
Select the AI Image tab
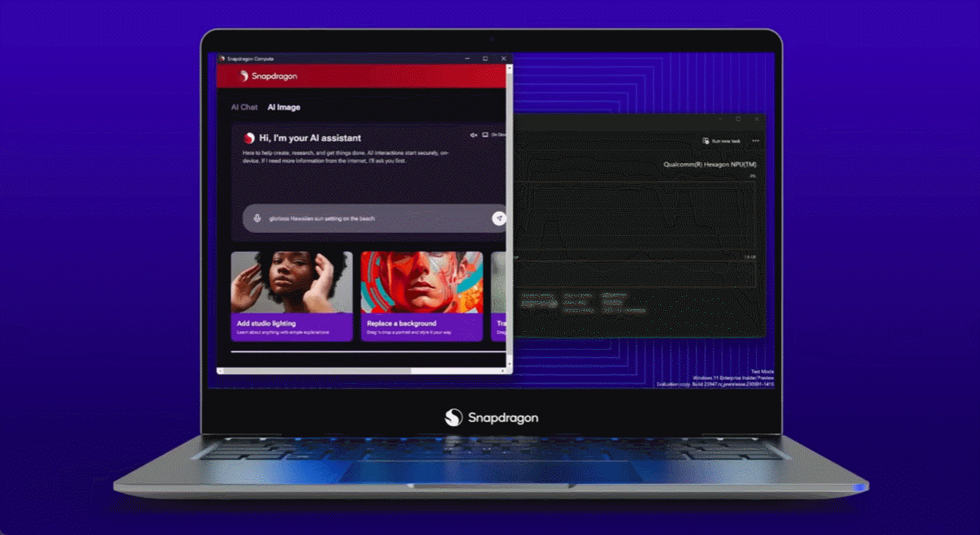point(284,107)
